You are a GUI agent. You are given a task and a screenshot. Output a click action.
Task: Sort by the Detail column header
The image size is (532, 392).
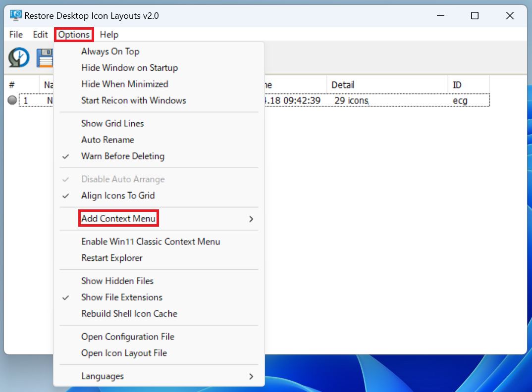(x=387, y=85)
